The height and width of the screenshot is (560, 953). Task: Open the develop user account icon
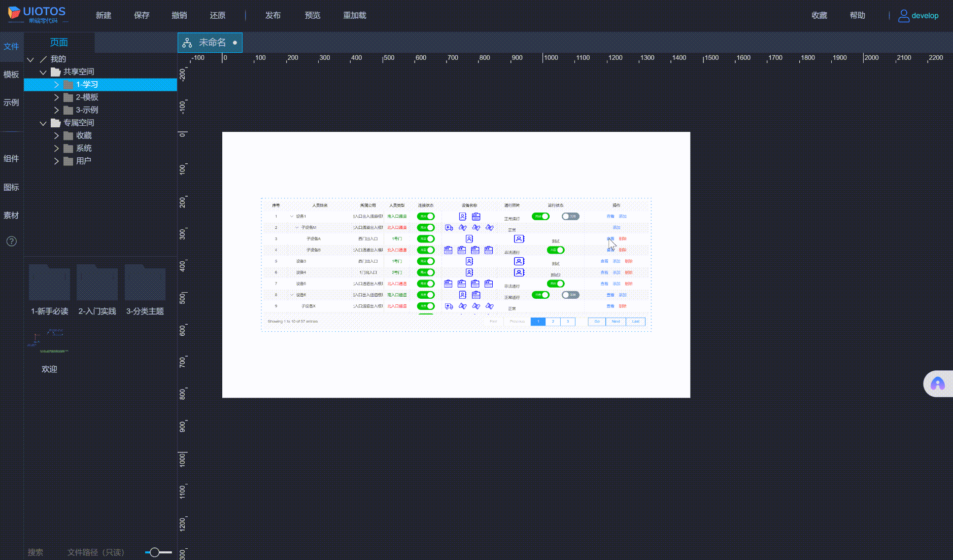903,16
